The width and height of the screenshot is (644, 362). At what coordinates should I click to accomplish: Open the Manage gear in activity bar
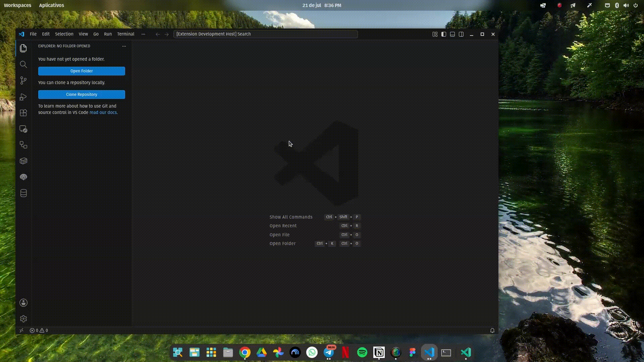(23, 319)
